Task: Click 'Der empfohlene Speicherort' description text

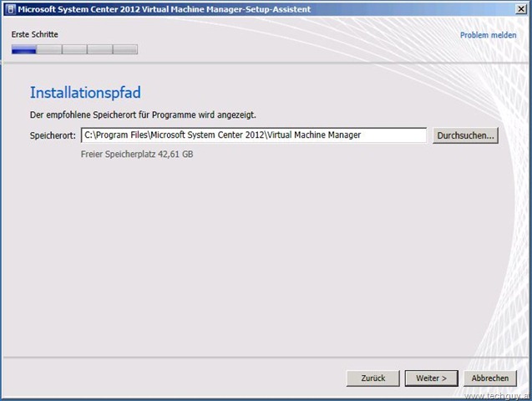Action: coord(143,115)
